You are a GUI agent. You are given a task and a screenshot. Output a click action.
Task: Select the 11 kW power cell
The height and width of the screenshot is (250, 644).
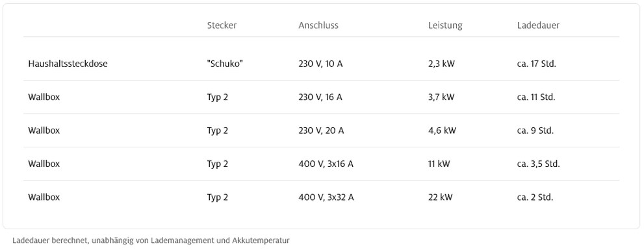tap(439, 164)
